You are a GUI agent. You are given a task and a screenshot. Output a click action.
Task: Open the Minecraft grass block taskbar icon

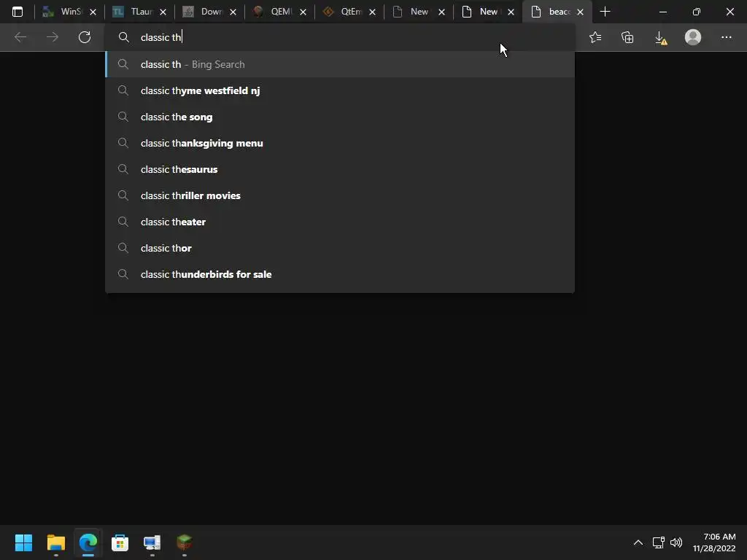point(185,542)
